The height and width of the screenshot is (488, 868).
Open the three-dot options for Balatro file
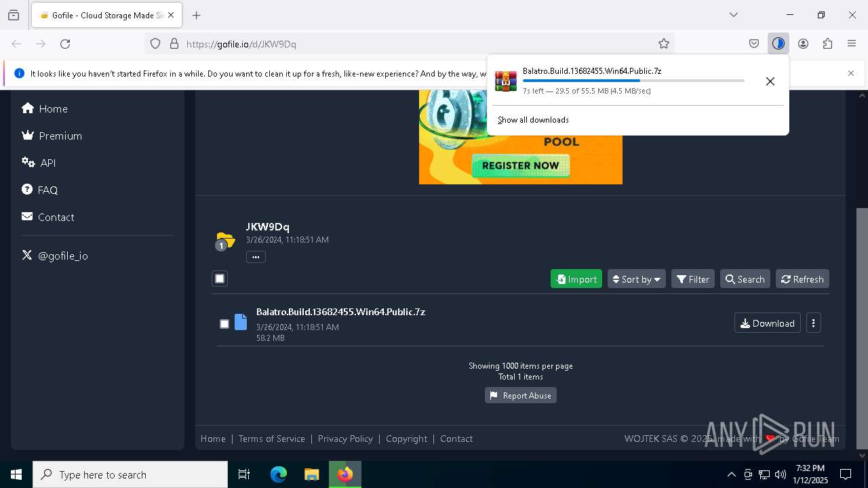pyautogui.click(x=814, y=323)
